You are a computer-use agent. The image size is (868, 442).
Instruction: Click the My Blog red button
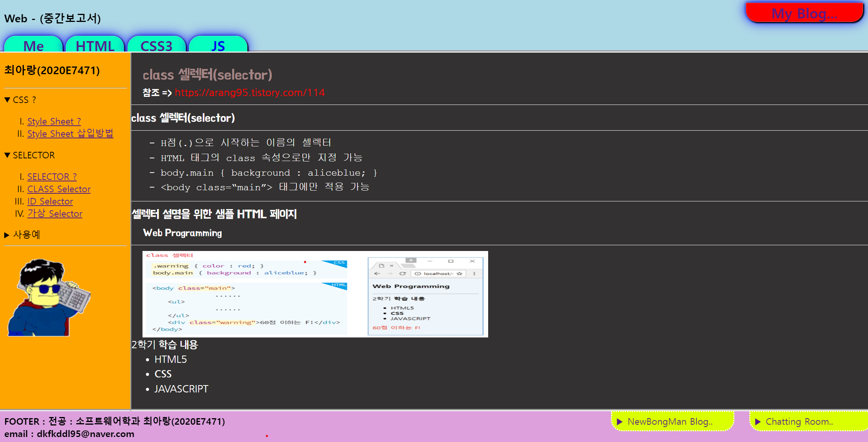[804, 13]
